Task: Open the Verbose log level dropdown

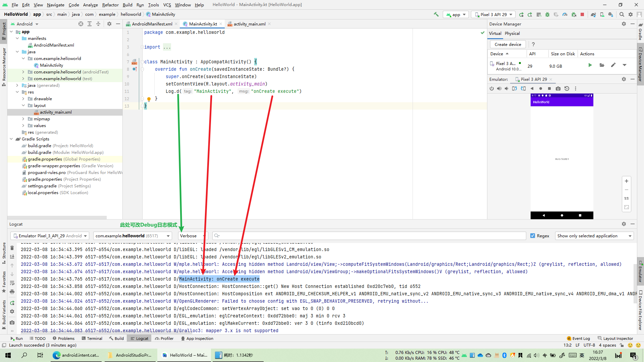Action: click(x=193, y=236)
